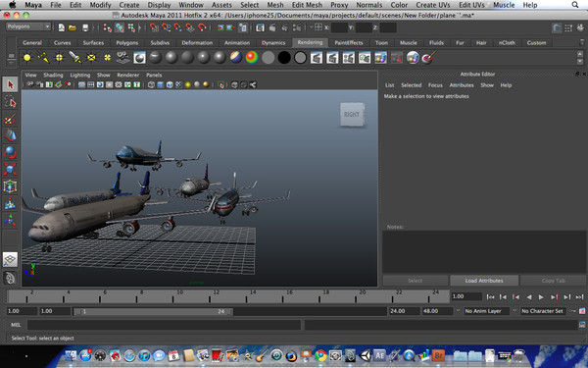Assign layered shader striped sphere
Image resolution: width=588 pixels, height=368 pixels.
click(x=236, y=58)
